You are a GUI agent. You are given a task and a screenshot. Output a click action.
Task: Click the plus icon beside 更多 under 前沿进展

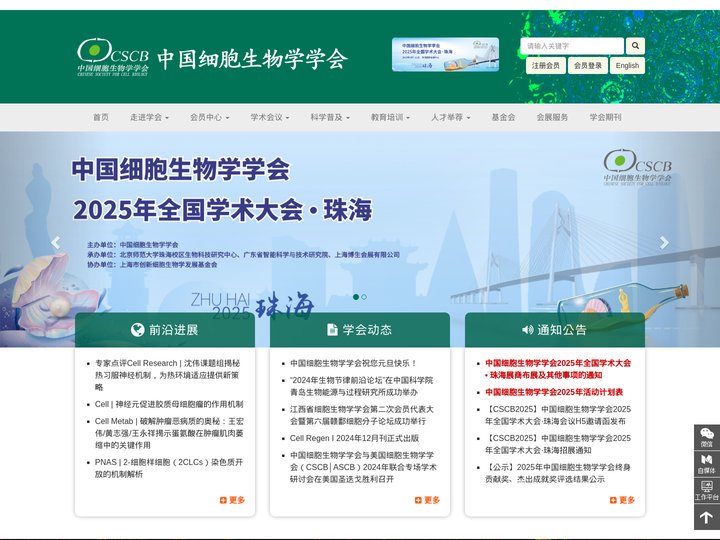(x=223, y=500)
